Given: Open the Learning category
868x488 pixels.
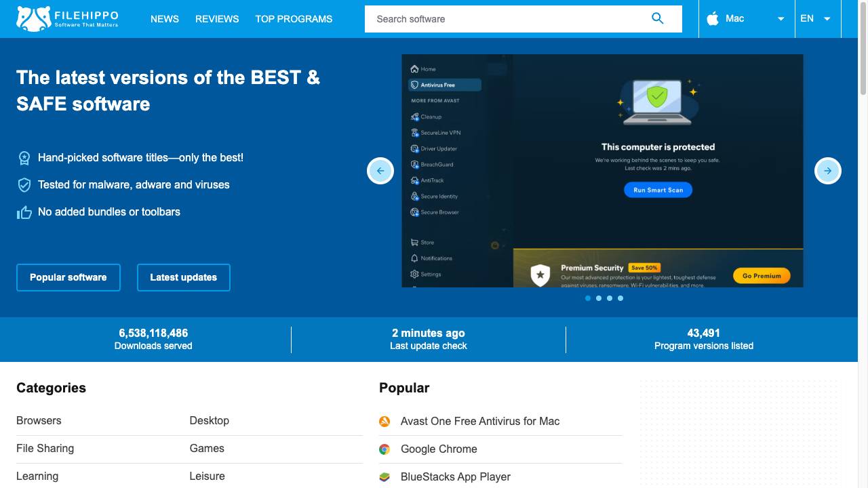Looking at the screenshot, I should click(x=37, y=476).
